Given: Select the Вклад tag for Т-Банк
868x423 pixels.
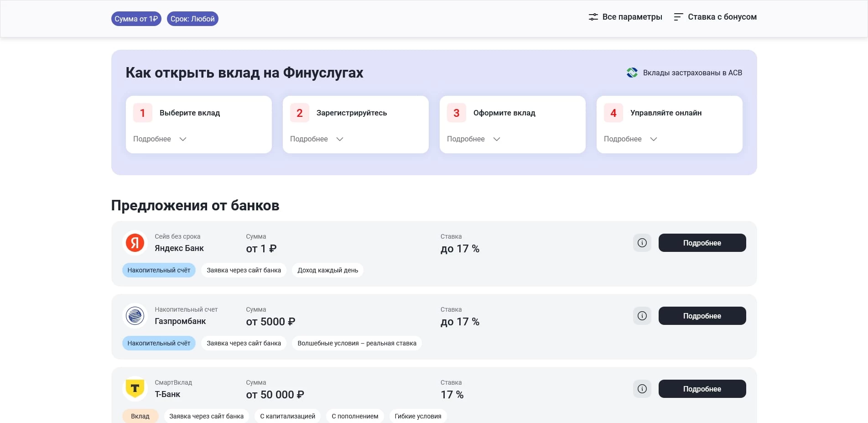Looking at the screenshot, I should [140, 416].
